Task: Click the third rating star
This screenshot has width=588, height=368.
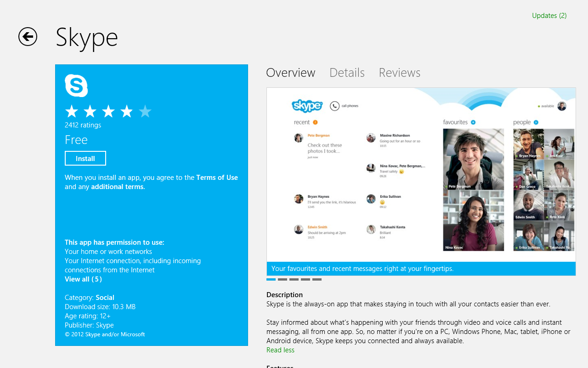Action: [x=108, y=111]
